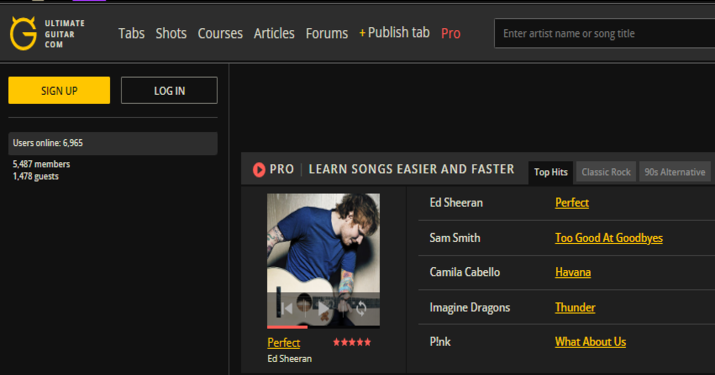Click the Publish tab link
This screenshot has height=375, width=715.
(x=394, y=32)
